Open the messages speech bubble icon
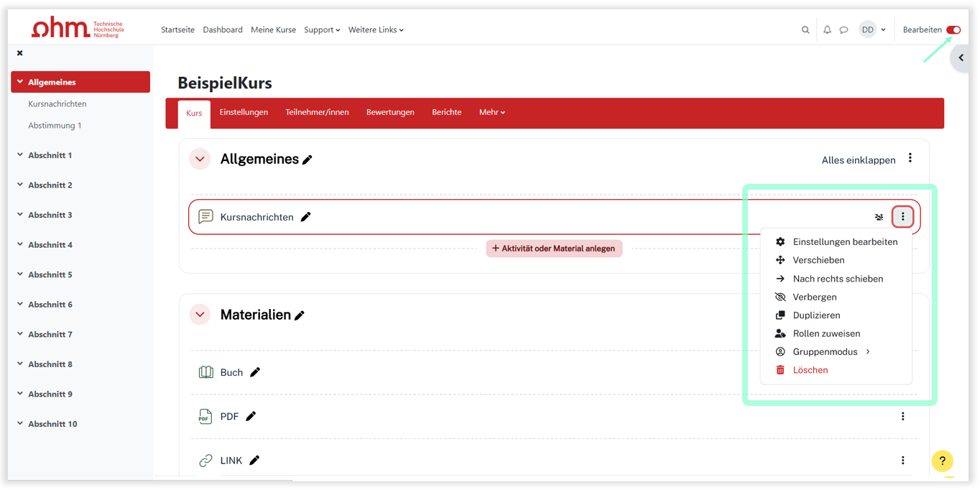The image size is (980, 495). [844, 30]
